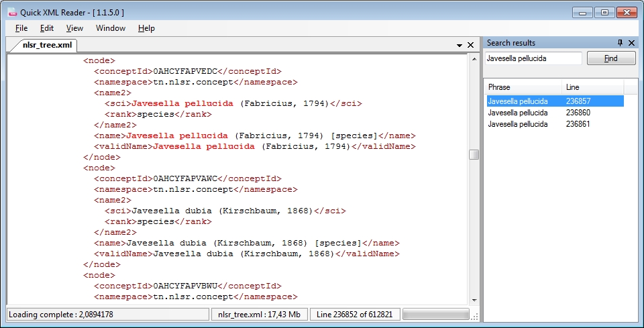The image size is (644, 328).
Task: Click the progress bar in status bar
Action: [436, 315]
